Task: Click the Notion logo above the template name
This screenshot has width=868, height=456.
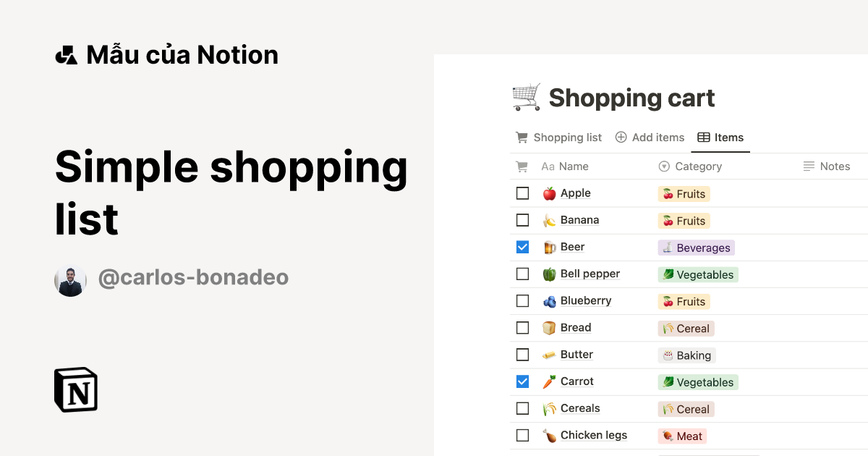Action: point(67,54)
